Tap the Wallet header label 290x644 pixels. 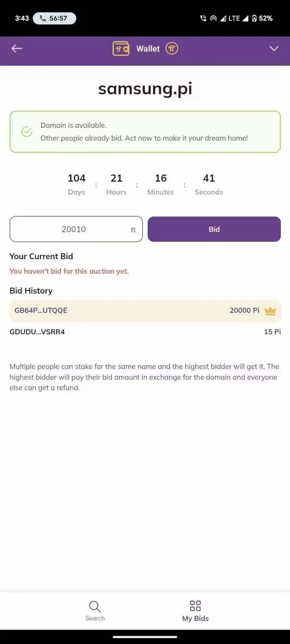point(148,49)
